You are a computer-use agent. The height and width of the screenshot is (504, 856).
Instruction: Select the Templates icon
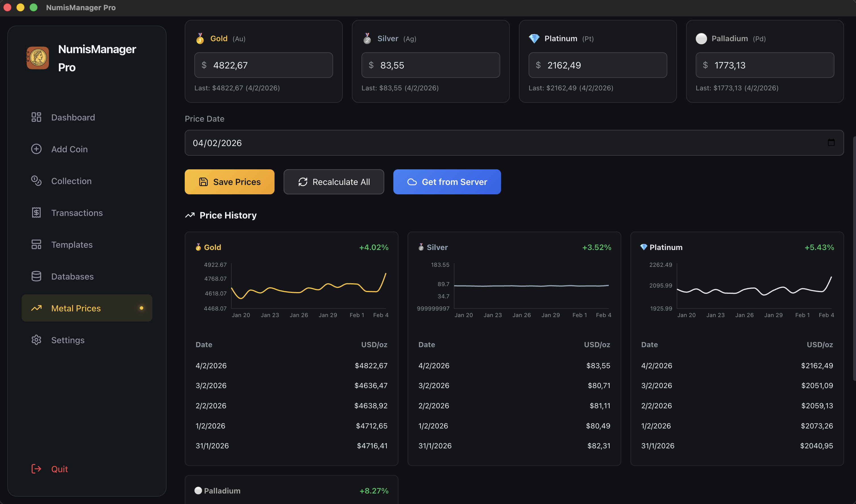tap(36, 244)
